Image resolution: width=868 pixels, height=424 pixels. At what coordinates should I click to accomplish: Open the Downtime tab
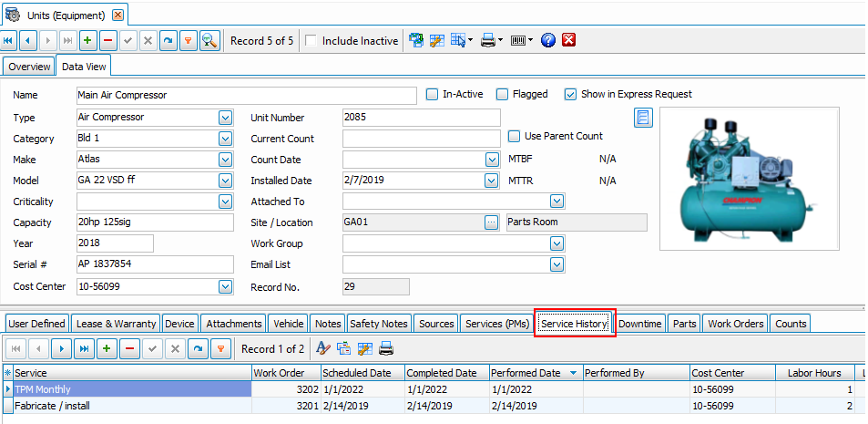pos(640,324)
